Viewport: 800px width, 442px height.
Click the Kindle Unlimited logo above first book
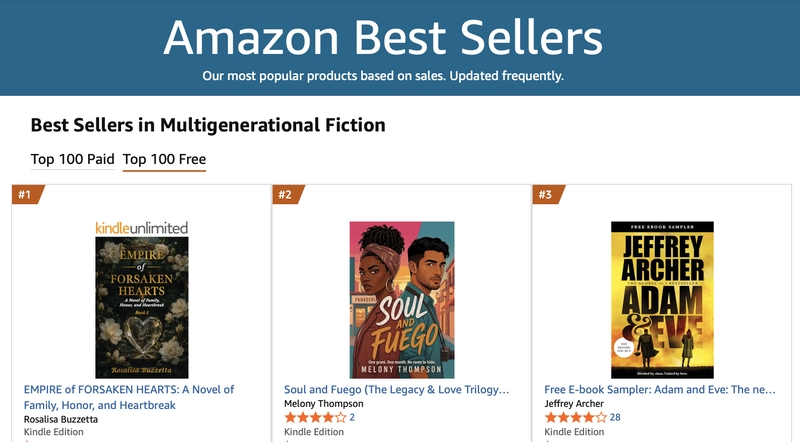tap(142, 228)
